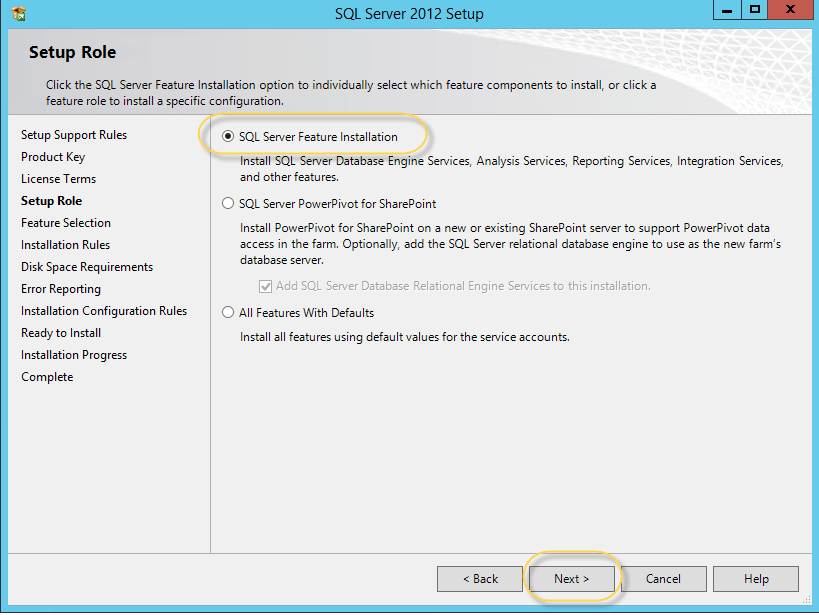The height and width of the screenshot is (615, 819).
Task: Toggle Add SQL Server Database Relational Engine checkbox
Action: (265, 287)
